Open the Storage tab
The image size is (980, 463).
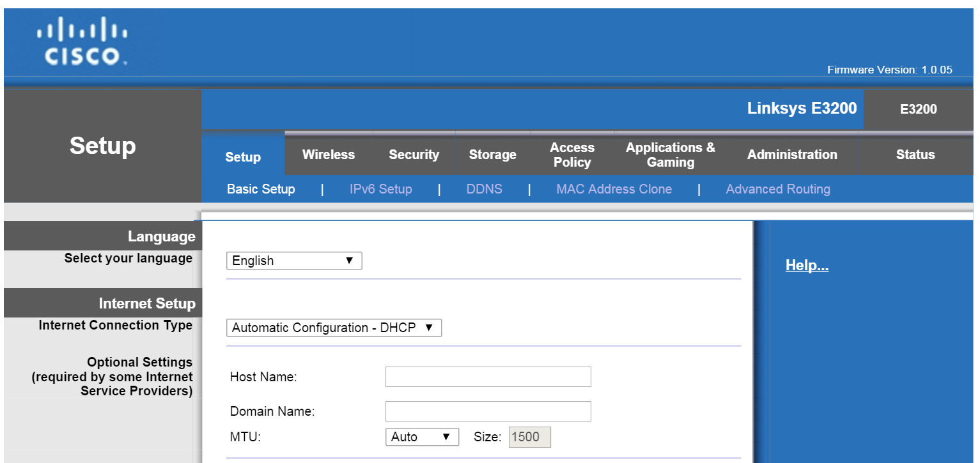492,155
